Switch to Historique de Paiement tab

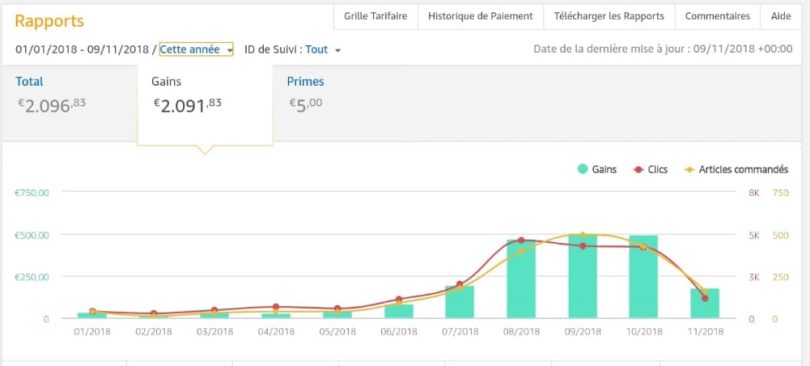pyautogui.click(x=480, y=16)
